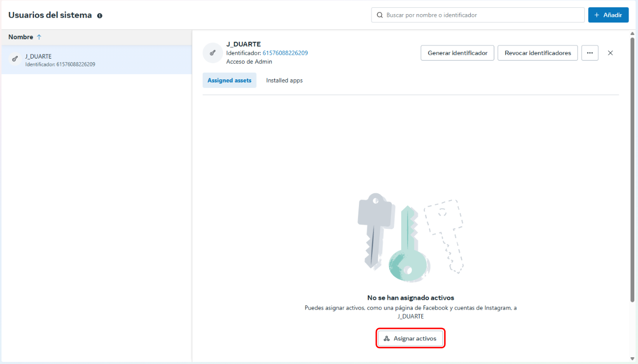Click the info icon beside Usuarios del sistema
Screen dimensions: 638x364
(x=100, y=16)
